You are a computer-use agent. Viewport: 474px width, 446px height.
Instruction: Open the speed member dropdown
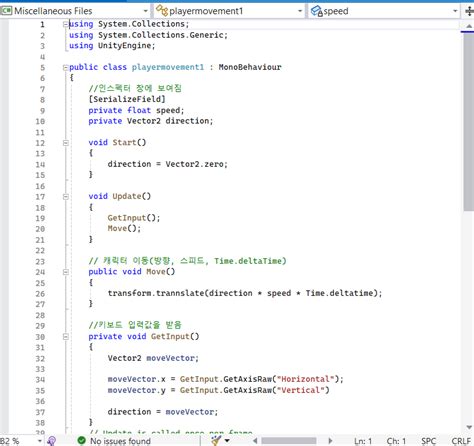point(455,11)
